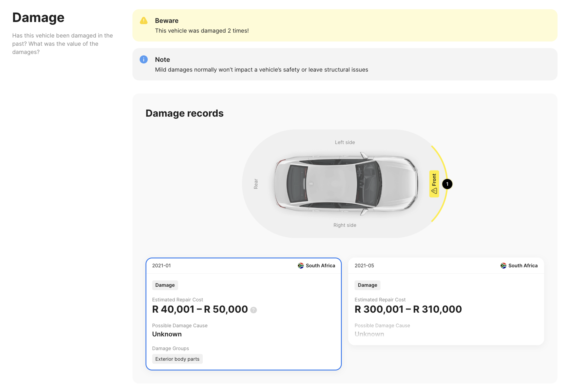Click the R 40,001 – R 50,000 cost
This screenshot has height=392, width=569.
200,309
